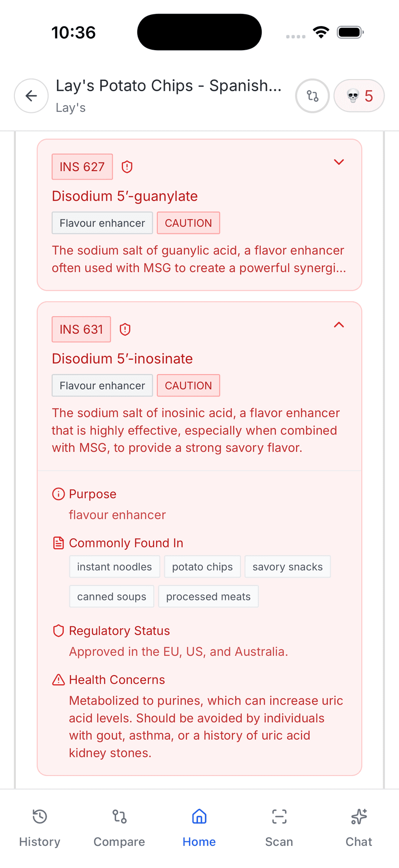Viewport: 399px width, 868px height.
Task: Tap the Purpose info icon
Action: [x=58, y=494]
